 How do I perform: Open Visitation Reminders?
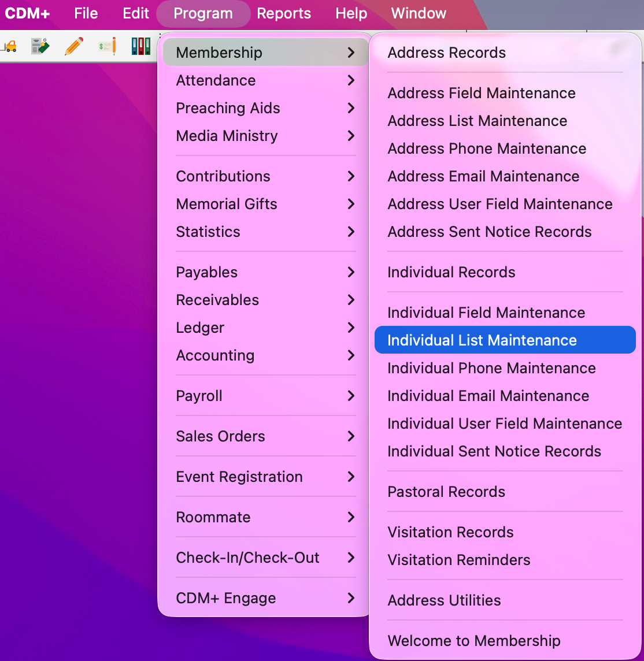coord(505,560)
